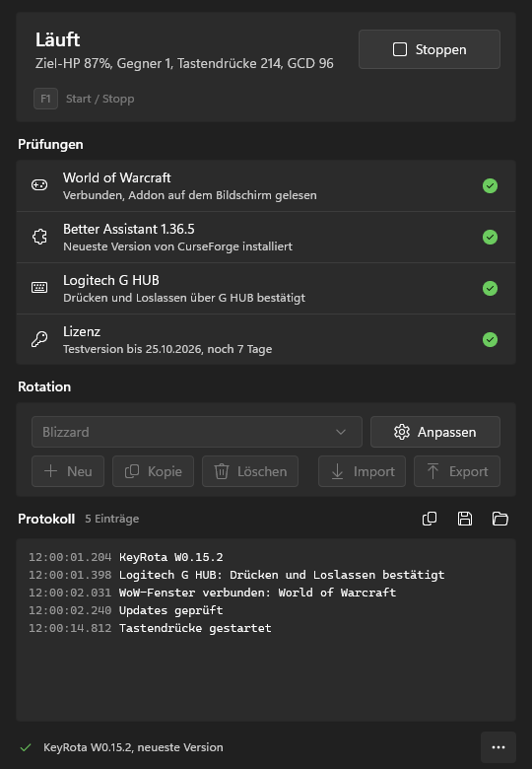
Task: Click log entry 'Logitech G HUB: Drücken und Loslassen bestätigt'
Action: click(282, 575)
